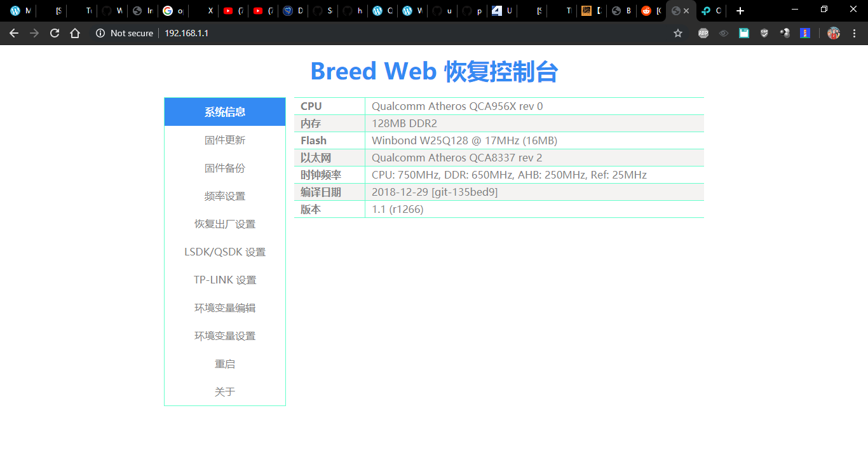Open 固件更新 firmware update menu item
The image size is (868, 469).
[225, 140]
